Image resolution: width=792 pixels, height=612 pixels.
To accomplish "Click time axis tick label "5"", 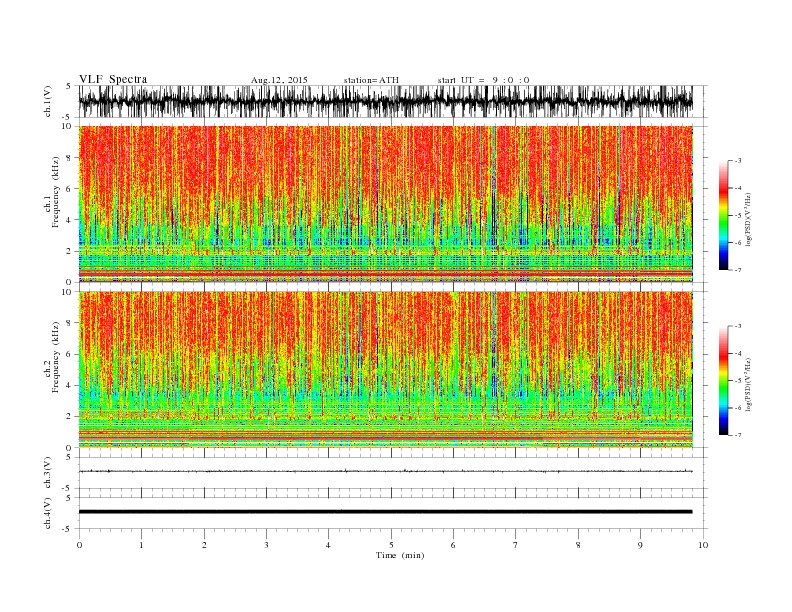I will [391, 545].
